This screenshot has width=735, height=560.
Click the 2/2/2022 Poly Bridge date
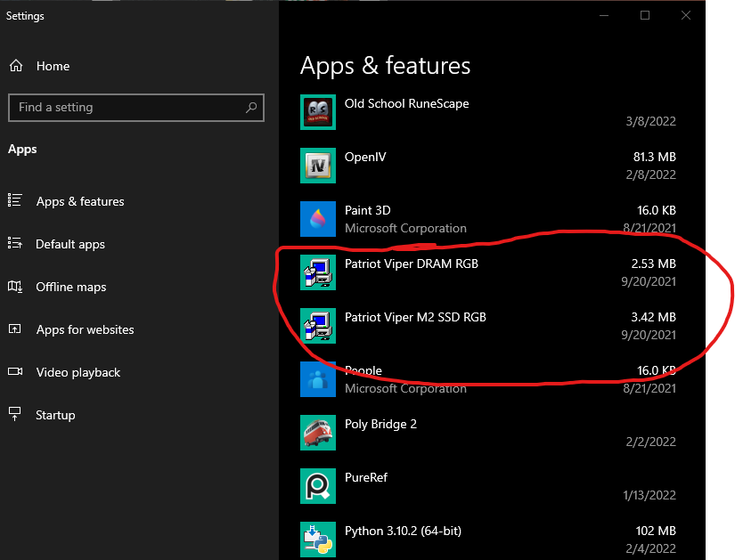[x=651, y=442]
